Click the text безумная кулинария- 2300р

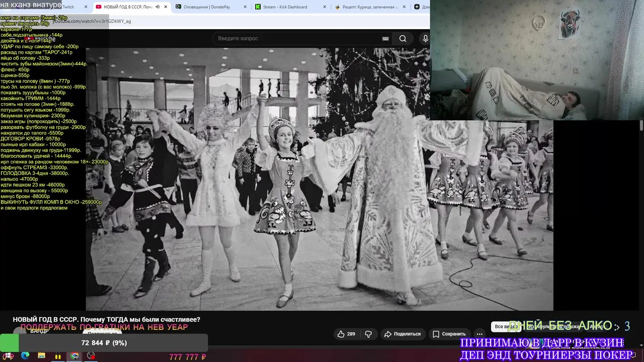(33, 115)
